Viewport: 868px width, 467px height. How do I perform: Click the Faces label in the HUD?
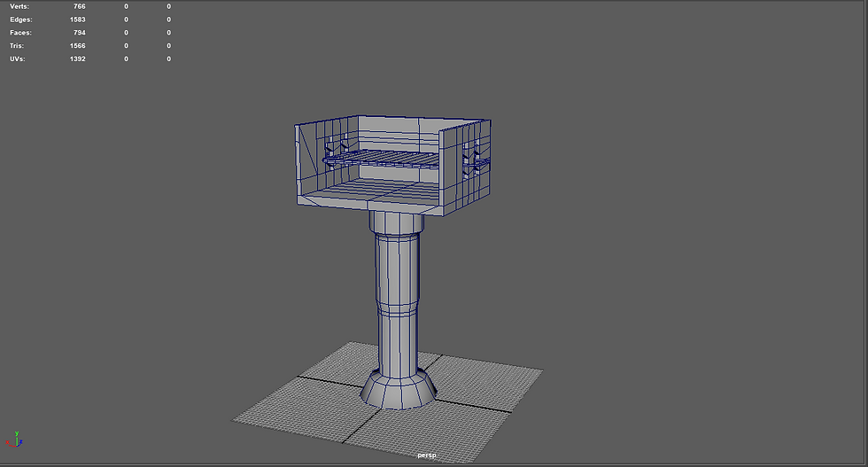[x=20, y=33]
